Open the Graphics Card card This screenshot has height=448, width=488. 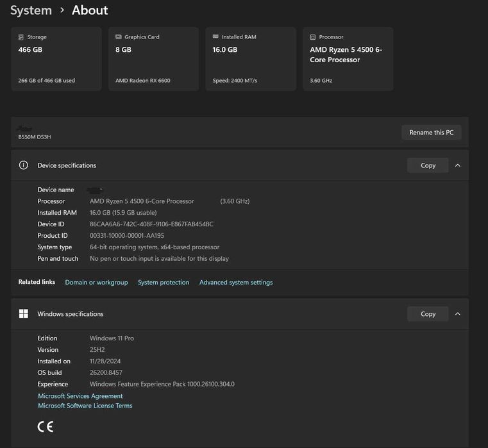[x=153, y=59]
